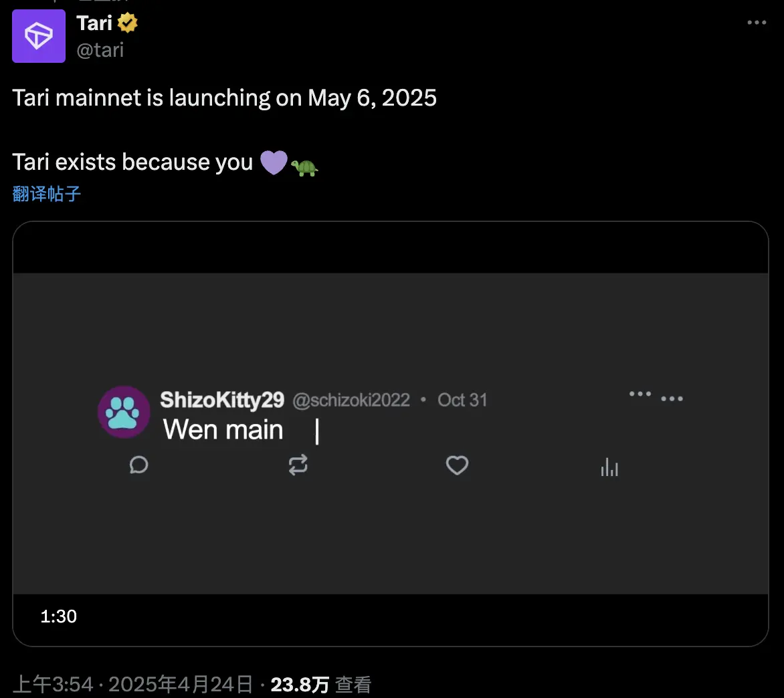The width and height of the screenshot is (784, 698).
Task: Click the 'Wen main' text in video
Action: 223,430
